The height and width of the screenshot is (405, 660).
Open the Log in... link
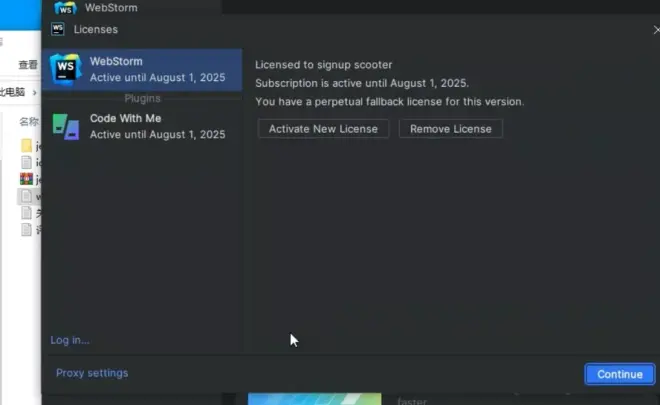click(70, 340)
